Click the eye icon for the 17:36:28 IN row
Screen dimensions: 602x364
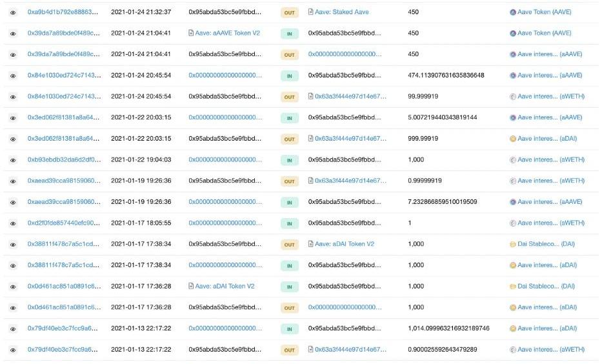(x=13, y=287)
